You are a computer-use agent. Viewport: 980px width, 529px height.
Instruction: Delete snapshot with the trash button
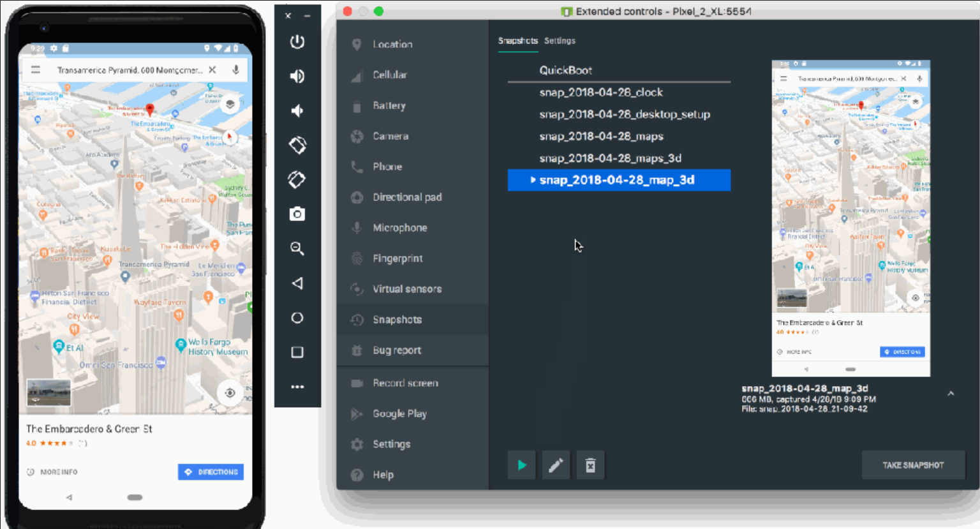click(590, 465)
